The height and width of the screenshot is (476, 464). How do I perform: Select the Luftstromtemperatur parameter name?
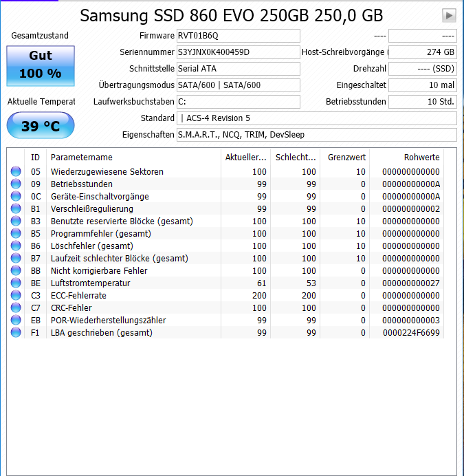91,283
